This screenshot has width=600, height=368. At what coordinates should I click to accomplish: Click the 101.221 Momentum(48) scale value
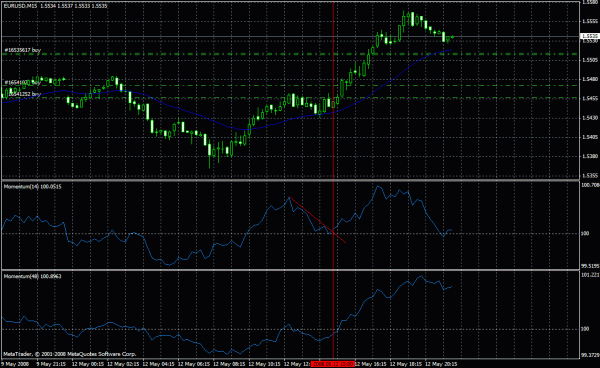click(590, 275)
